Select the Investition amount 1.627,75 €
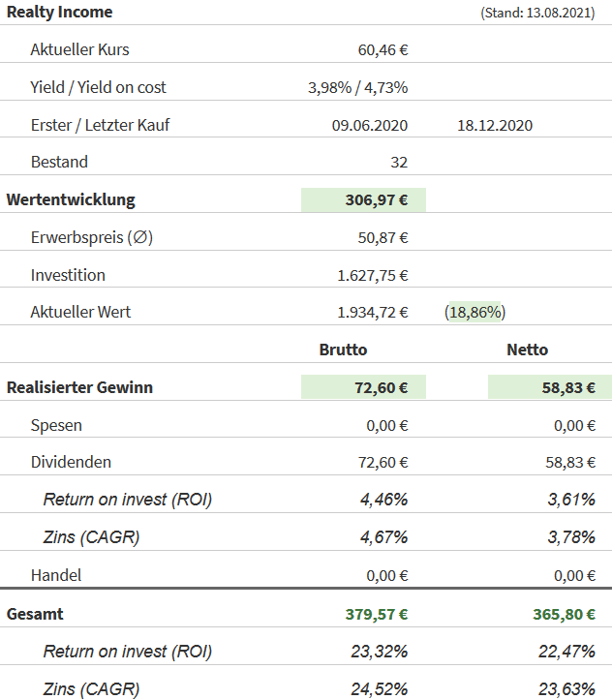The image size is (612, 700). [x=372, y=275]
